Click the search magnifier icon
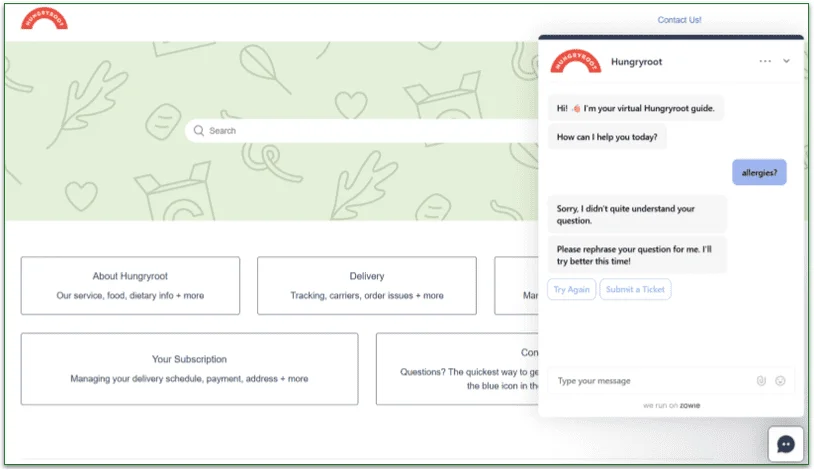This screenshot has height=470, width=814. pyautogui.click(x=198, y=130)
